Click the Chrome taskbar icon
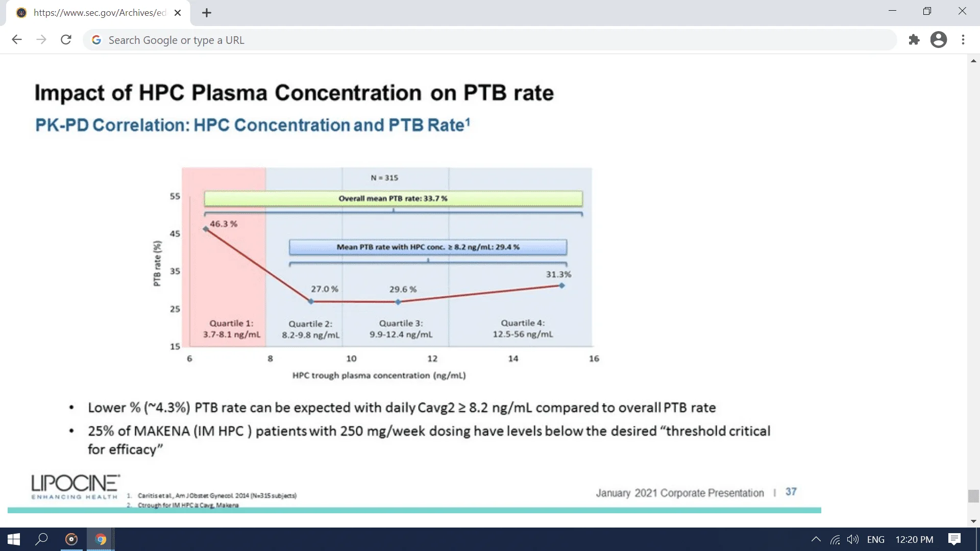 tap(101, 539)
